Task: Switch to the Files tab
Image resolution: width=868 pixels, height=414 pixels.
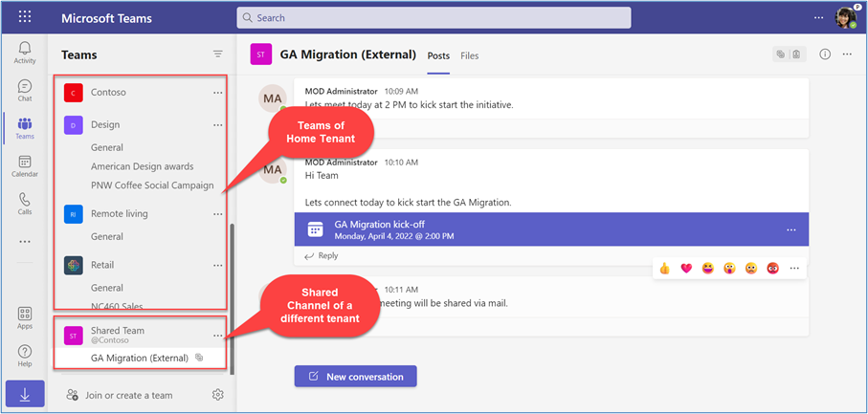Action: tap(469, 56)
